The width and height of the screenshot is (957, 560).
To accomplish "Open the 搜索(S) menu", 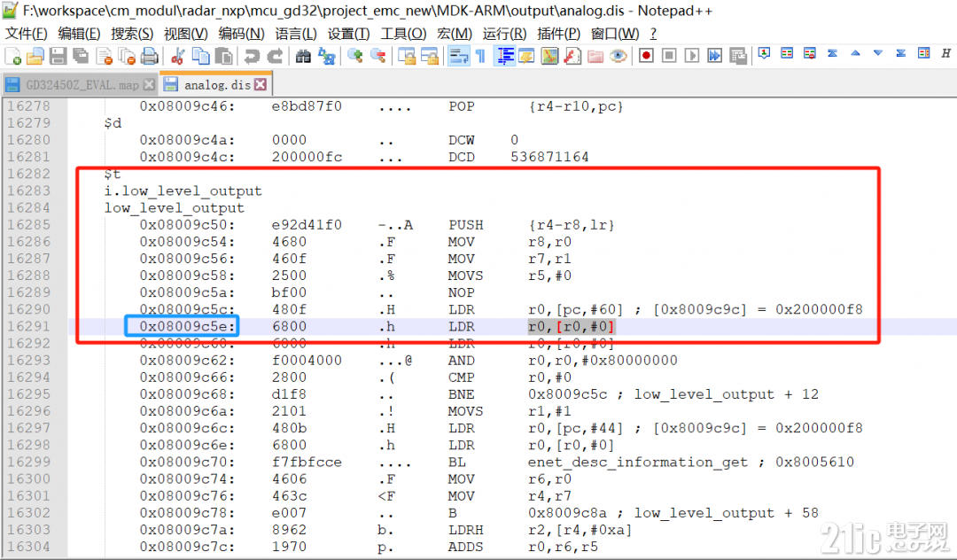I will pos(132,34).
